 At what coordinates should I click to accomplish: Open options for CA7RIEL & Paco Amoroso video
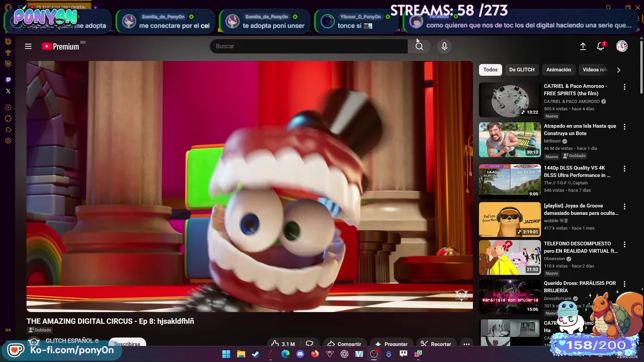point(624,87)
